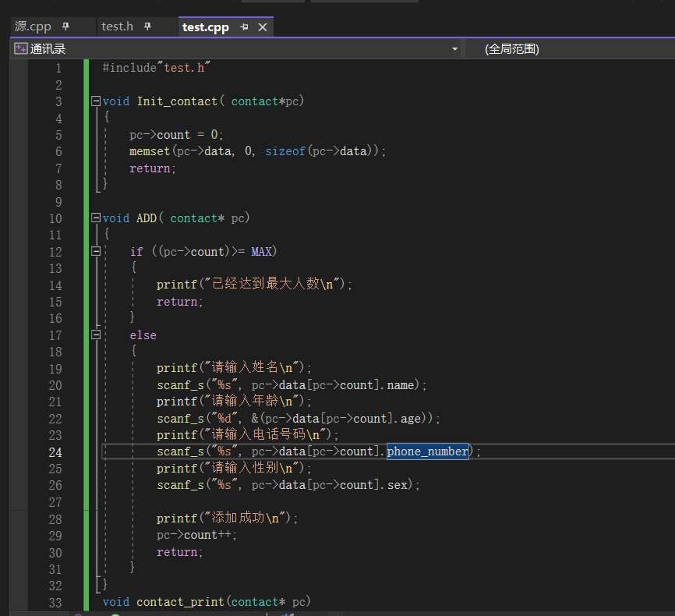Collapse the if block at line 12

(95, 252)
